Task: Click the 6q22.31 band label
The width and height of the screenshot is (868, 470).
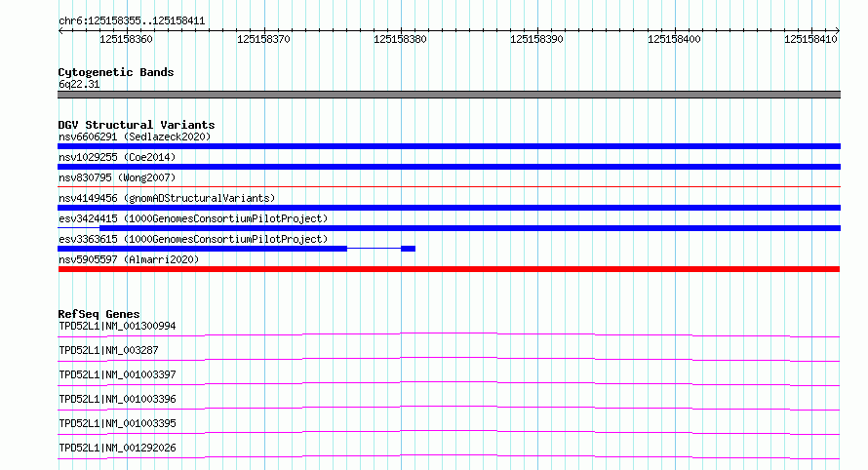Action: (x=79, y=84)
